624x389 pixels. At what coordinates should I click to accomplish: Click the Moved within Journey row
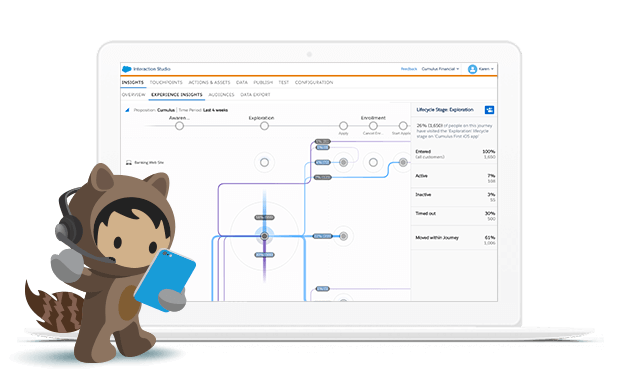coord(454,238)
